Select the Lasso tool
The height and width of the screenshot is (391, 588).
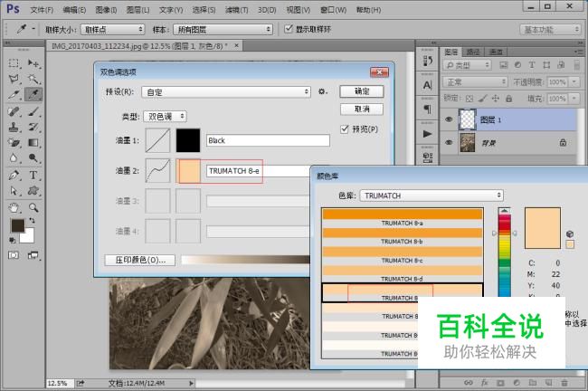tap(14, 79)
